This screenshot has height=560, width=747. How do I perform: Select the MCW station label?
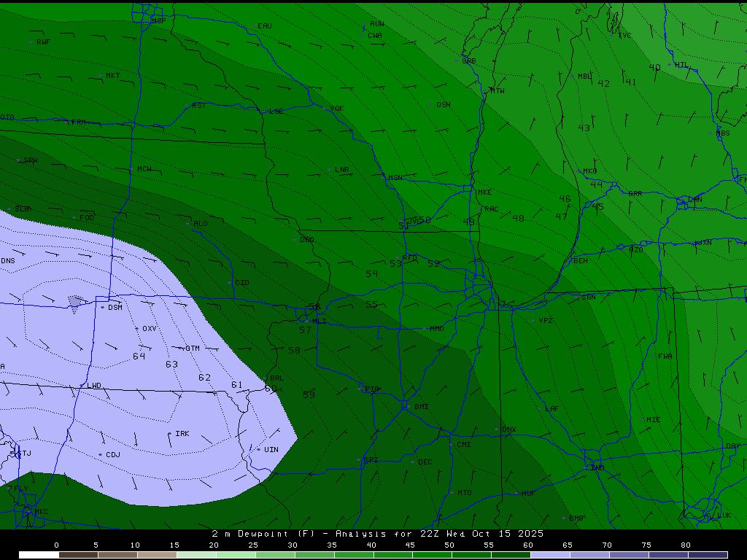click(144, 169)
